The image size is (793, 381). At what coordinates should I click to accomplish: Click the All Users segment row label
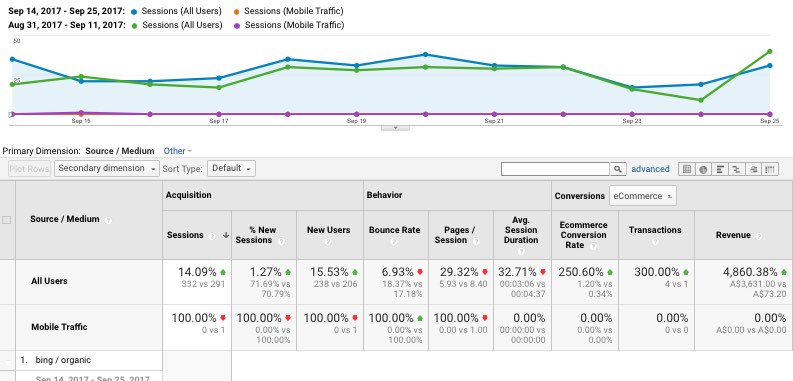coord(50,281)
